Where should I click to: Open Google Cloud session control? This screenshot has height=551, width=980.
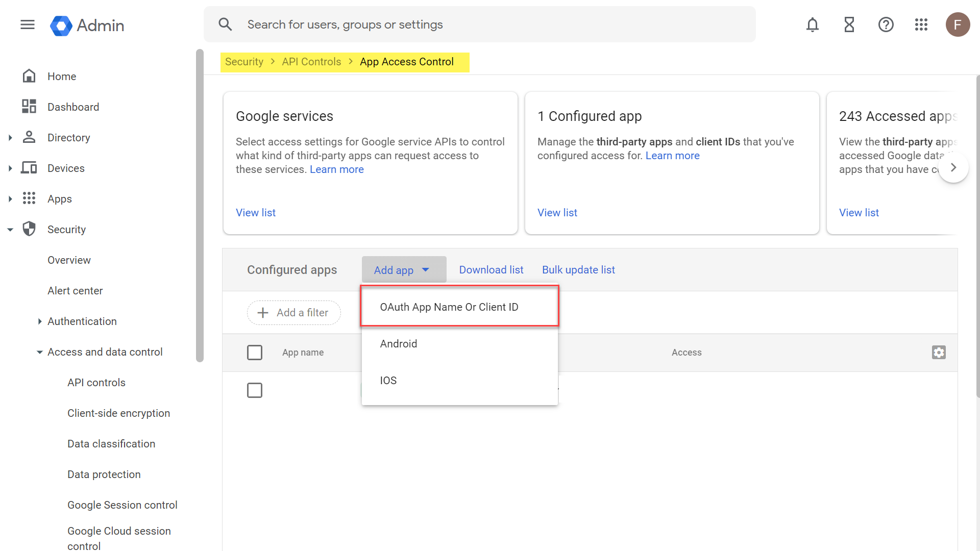(x=119, y=538)
